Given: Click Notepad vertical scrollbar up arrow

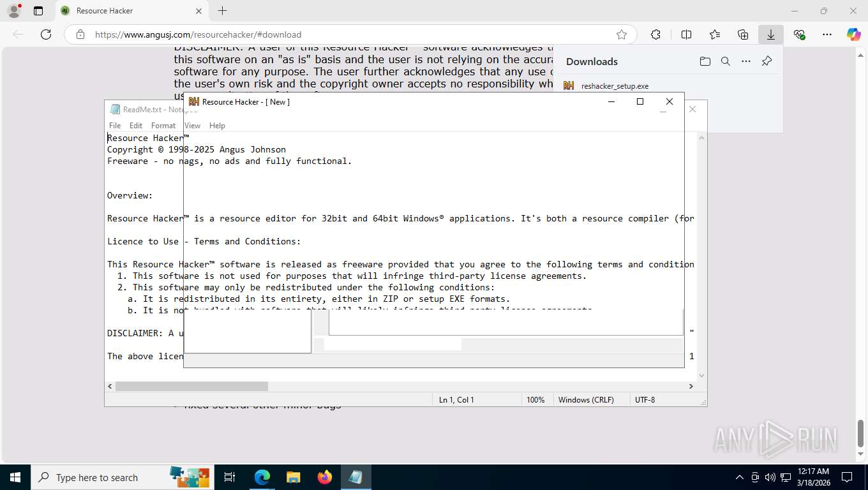Looking at the screenshot, I should point(702,137).
